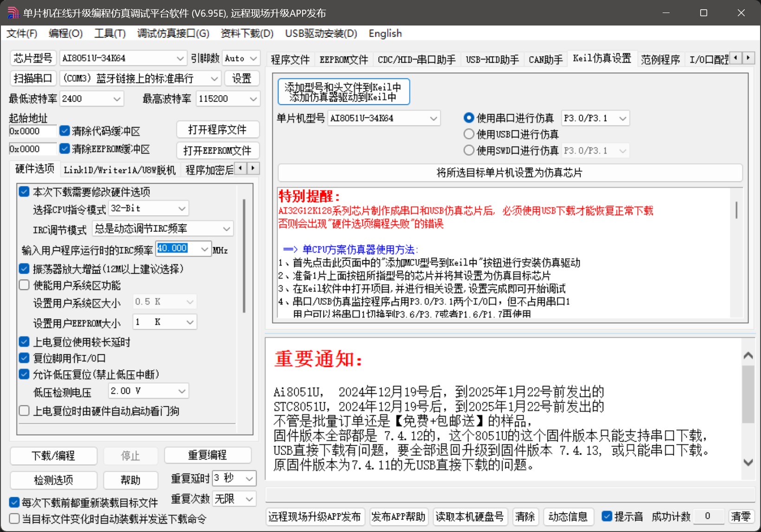Open CPU指令模式 32-Bit dropdown

click(148, 209)
